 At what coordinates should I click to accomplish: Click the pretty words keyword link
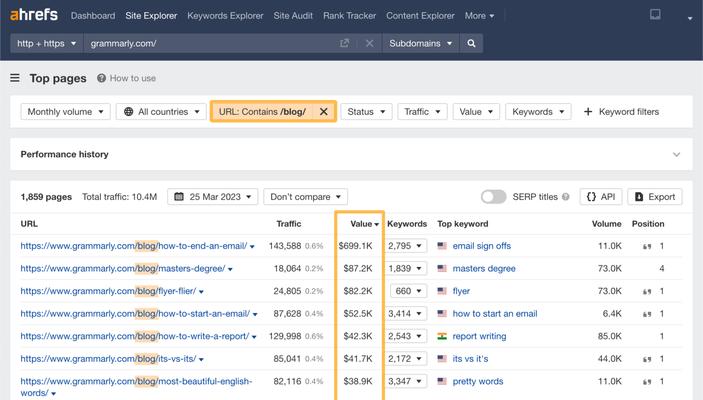[477, 381]
